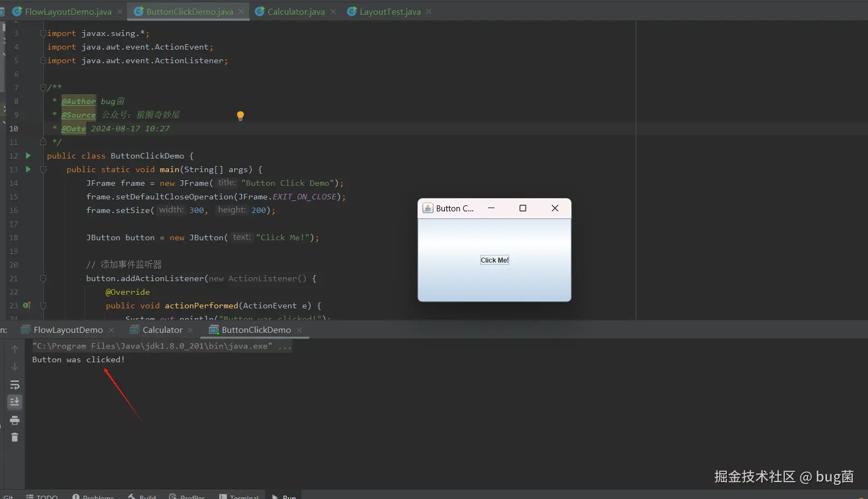868x499 pixels.
Task: Close the LayoutTest.java editor tab
Action: pos(429,11)
